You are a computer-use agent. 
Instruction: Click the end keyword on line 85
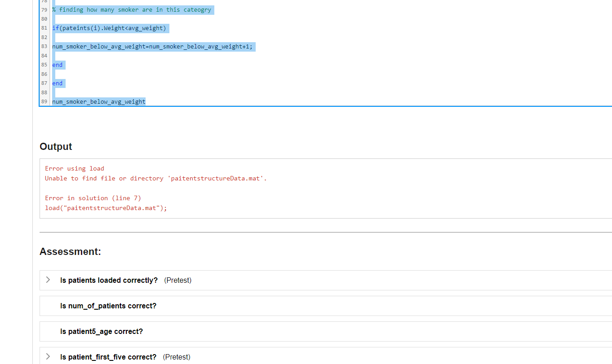58,65
